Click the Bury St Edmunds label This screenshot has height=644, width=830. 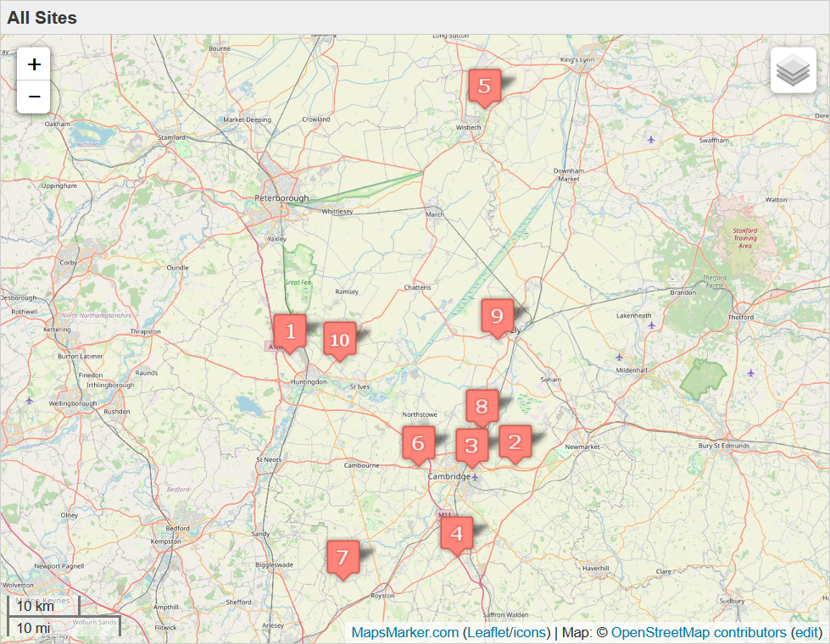[x=724, y=446]
